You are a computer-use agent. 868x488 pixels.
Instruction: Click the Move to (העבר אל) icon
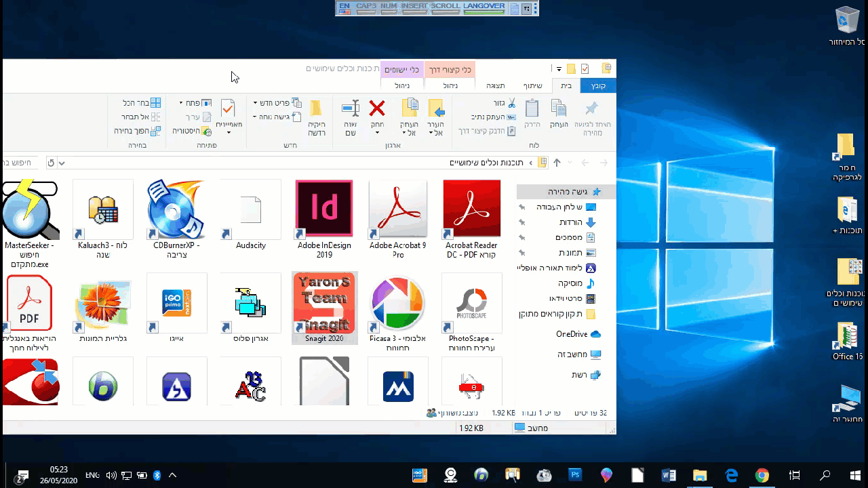(436, 108)
